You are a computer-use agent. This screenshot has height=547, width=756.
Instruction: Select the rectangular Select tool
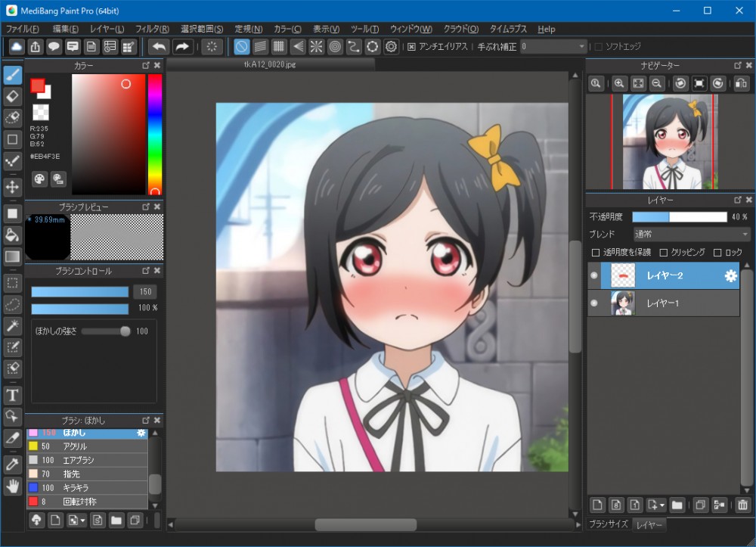13,283
